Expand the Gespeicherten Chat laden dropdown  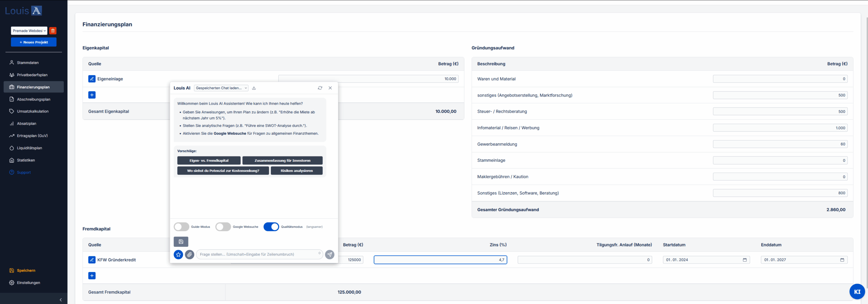(x=221, y=88)
